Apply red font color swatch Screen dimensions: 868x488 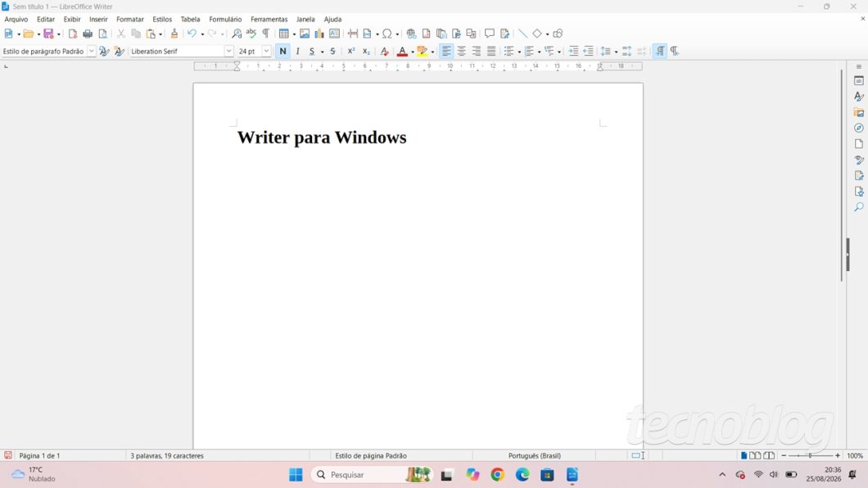(x=402, y=51)
